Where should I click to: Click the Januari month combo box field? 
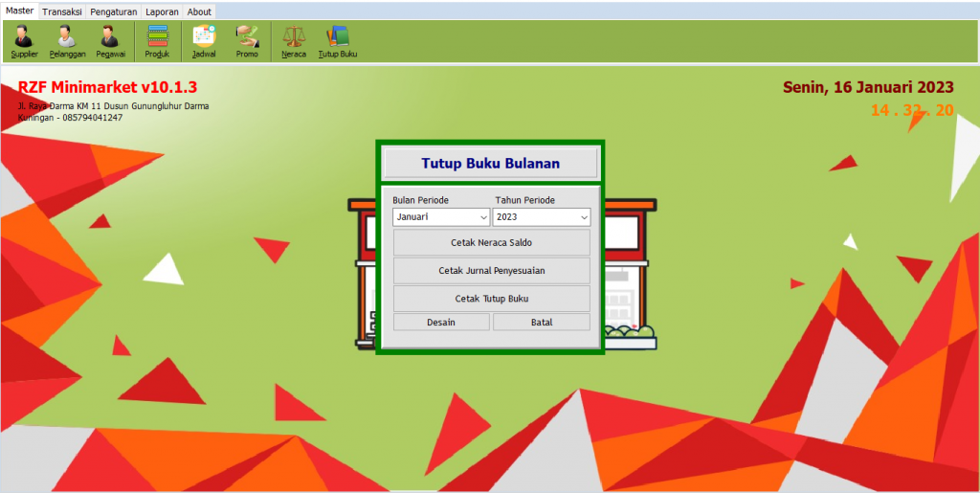[441, 217]
